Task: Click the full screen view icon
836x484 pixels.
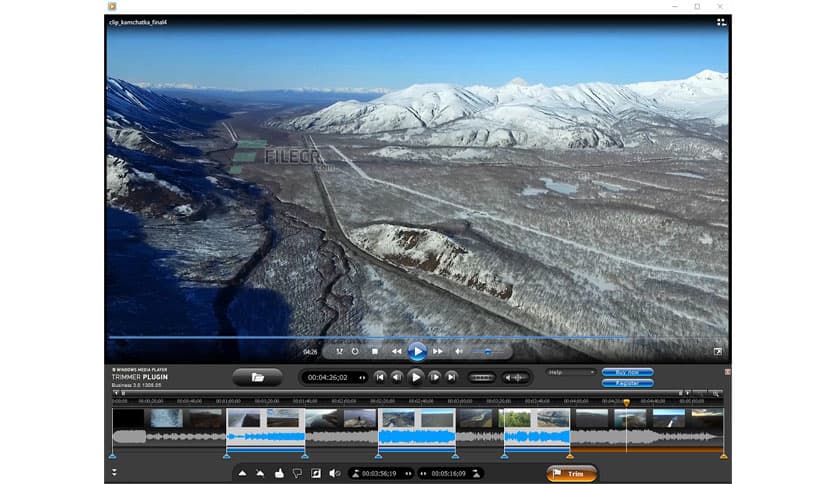Action: tap(717, 352)
